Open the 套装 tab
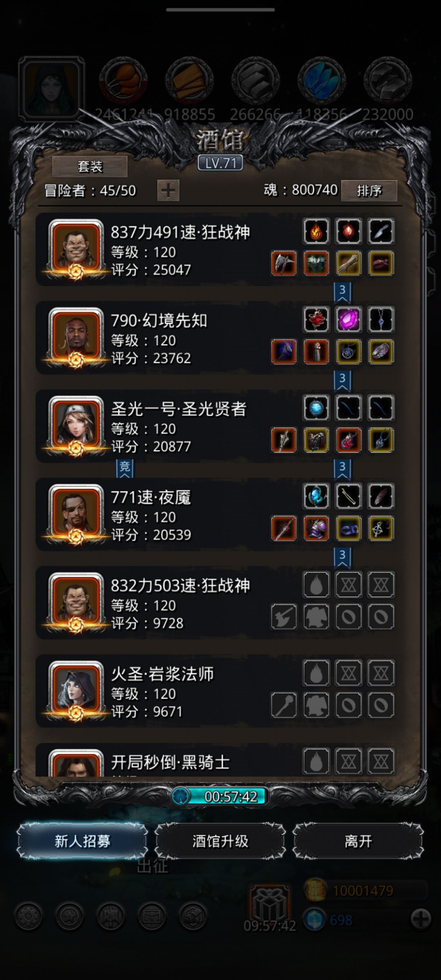The width and height of the screenshot is (441, 980). point(90,167)
